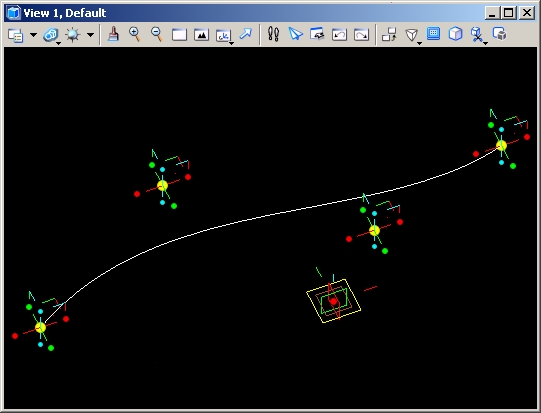The height and width of the screenshot is (413, 541).
Task: Click the View Previous undo icon
Action: [339, 35]
